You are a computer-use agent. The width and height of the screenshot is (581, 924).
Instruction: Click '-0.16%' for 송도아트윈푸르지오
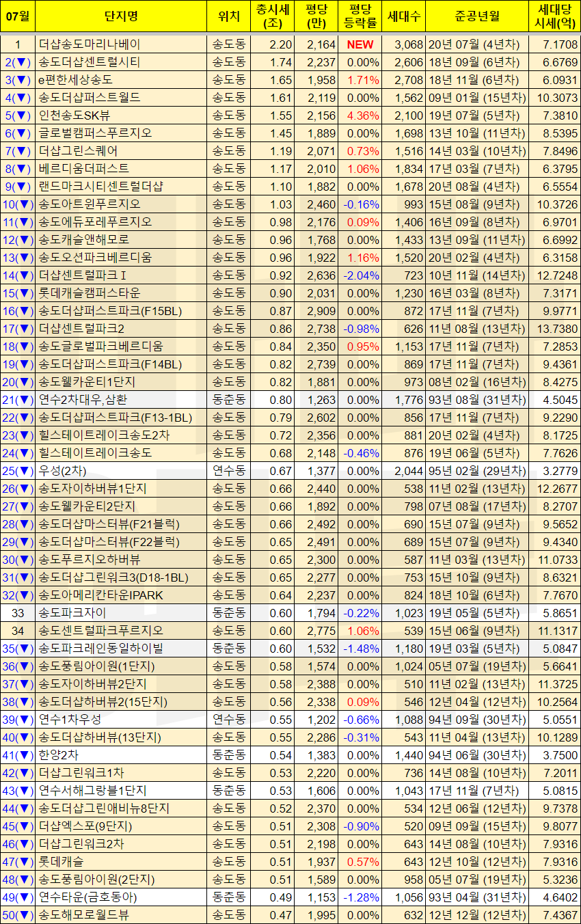362,204
